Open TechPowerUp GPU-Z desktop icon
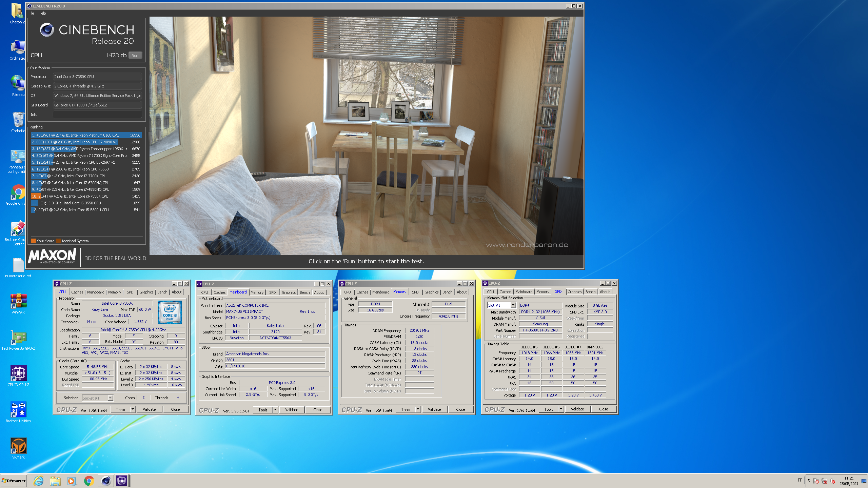The width and height of the screenshot is (868, 488). pos(18,340)
